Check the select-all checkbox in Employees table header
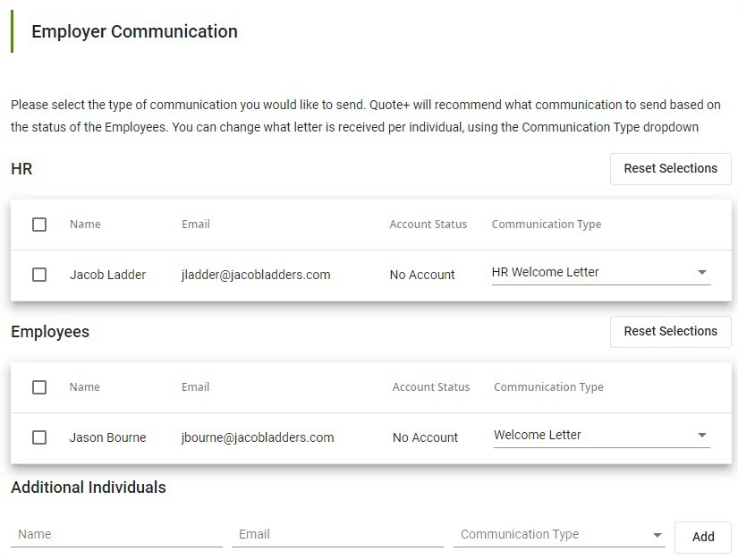Viewport: 738px width, 560px height. (x=39, y=387)
